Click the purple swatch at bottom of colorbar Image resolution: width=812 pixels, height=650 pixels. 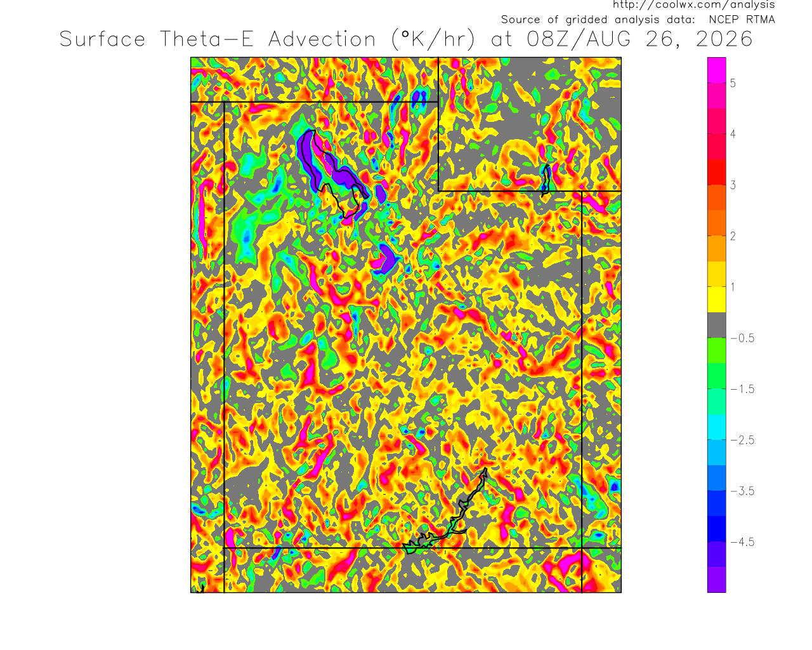tap(717, 580)
